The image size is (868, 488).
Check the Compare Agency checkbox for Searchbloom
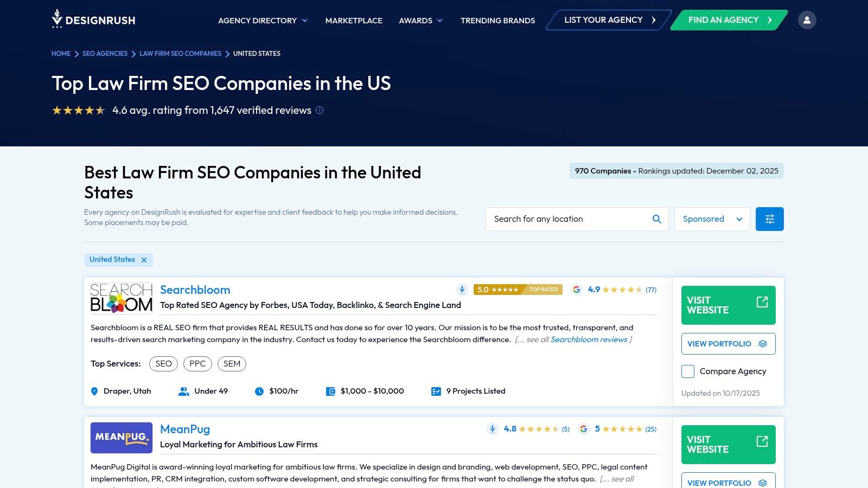pos(688,371)
